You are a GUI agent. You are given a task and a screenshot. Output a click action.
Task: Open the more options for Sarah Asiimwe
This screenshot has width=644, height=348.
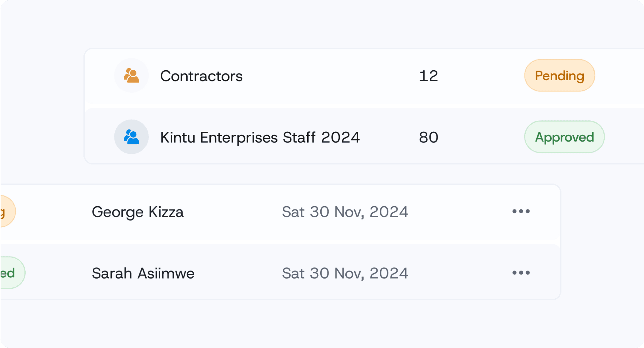521,273
